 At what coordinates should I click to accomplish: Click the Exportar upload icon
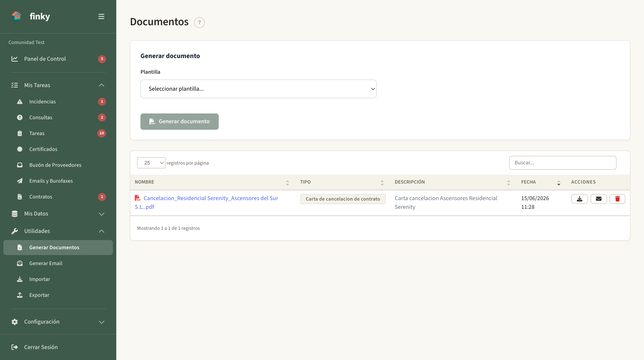coord(20,295)
